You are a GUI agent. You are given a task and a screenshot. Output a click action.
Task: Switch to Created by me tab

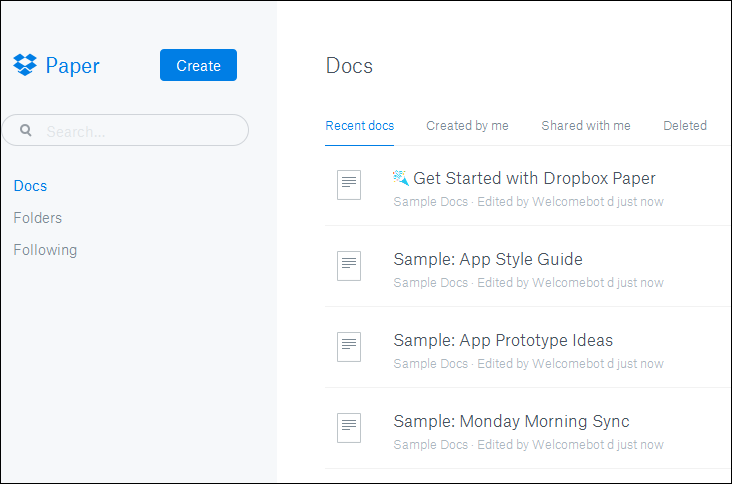tap(467, 126)
